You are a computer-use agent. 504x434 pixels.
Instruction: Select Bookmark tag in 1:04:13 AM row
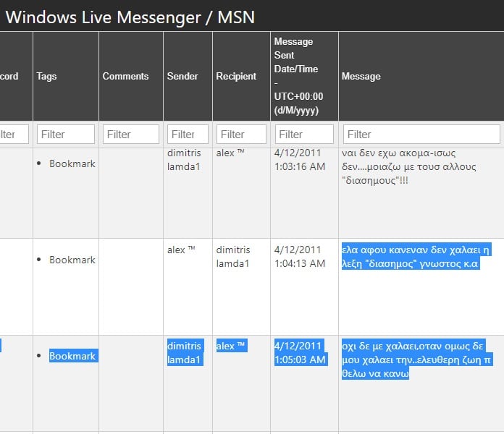(x=72, y=260)
